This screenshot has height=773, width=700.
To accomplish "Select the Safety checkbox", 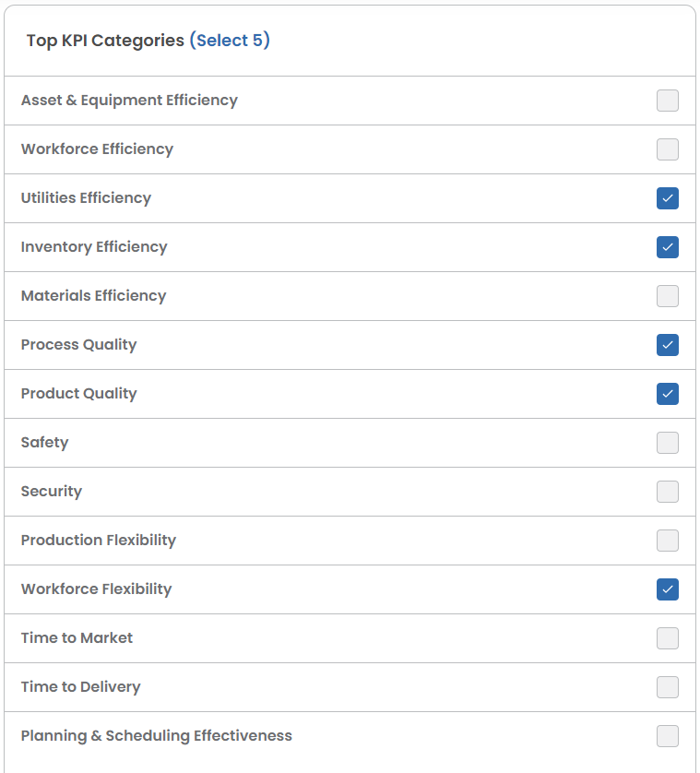I will click(668, 443).
